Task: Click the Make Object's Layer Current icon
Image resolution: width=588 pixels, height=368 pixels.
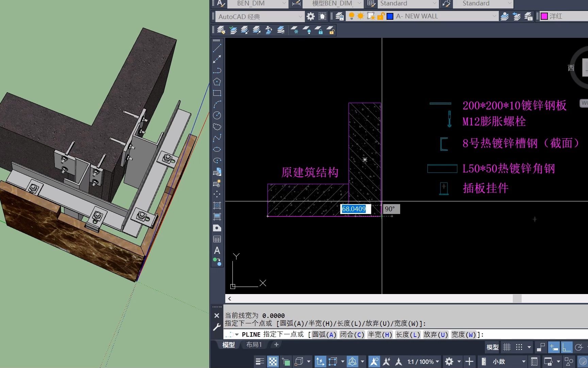Action: (x=505, y=16)
